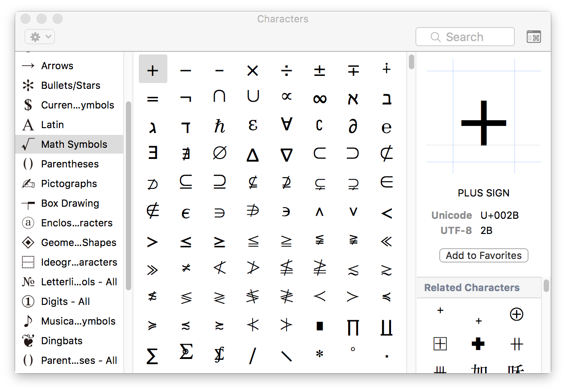Open the Pictographs category

(69, 183)
